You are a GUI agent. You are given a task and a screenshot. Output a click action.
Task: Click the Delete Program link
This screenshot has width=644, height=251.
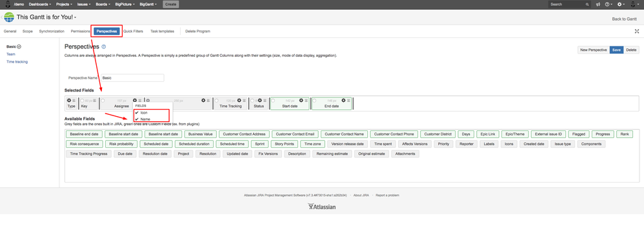tap(197, 31)
